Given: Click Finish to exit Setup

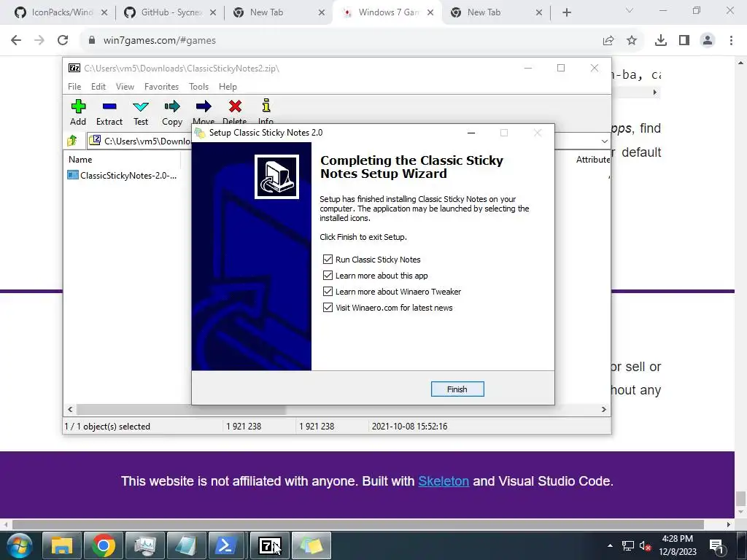Looking at the screenshot, I should [x=457, y=389].
